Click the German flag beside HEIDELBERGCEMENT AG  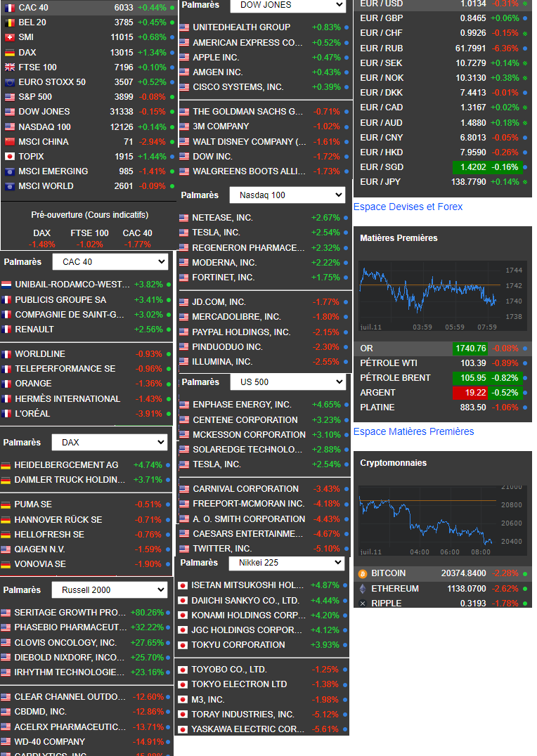click(6, 465)
